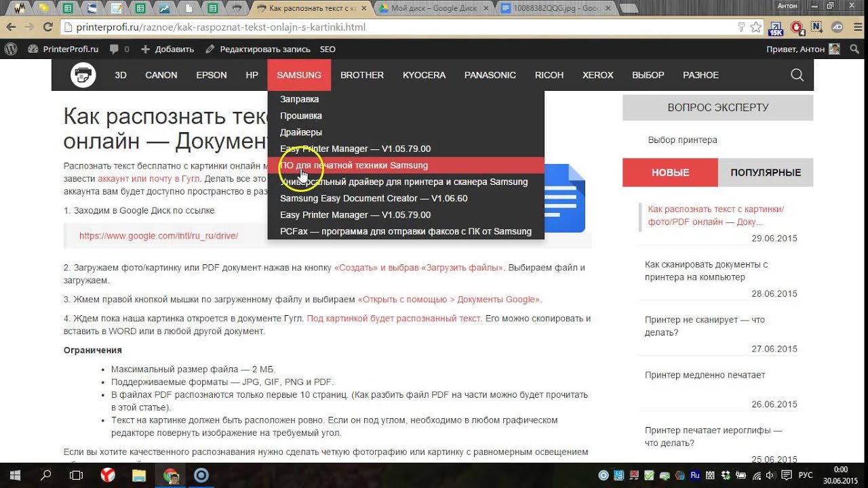Click the red adblock extension icon
This screenshot has width=868, height=488.
coord(797,28)
